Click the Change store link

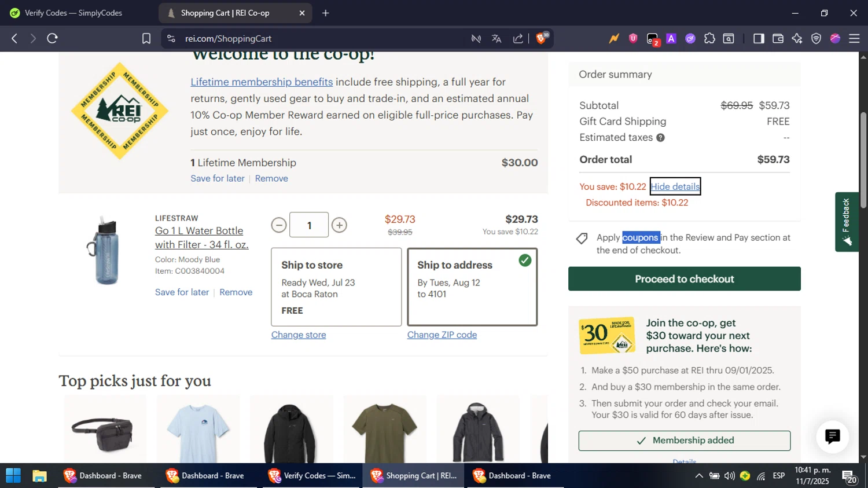click(x=299, y=335)
